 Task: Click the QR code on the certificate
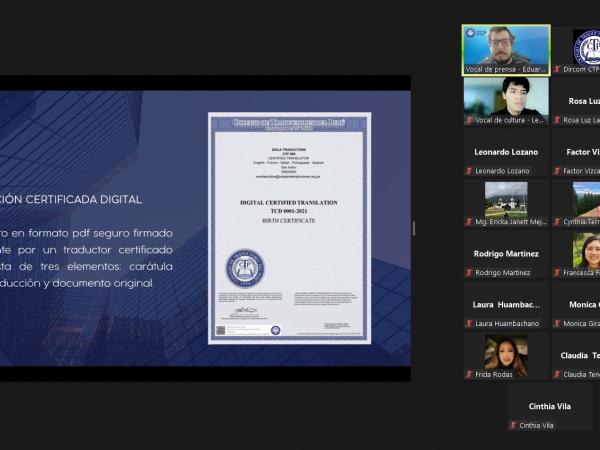tap(220, 330)
